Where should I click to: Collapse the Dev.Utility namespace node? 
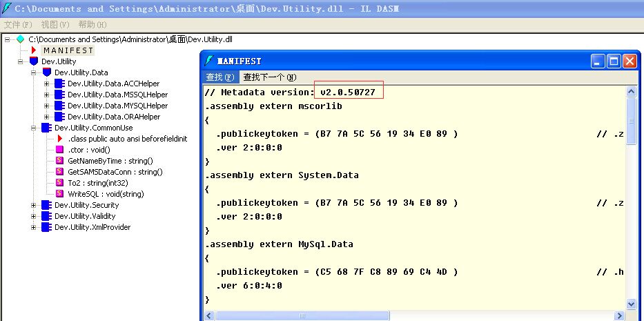point(21,61)
